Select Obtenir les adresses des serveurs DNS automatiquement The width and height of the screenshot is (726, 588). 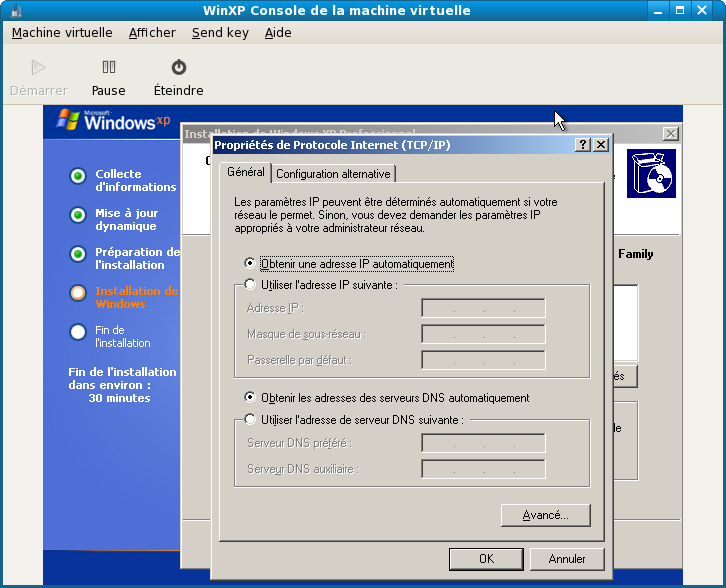[250, 397]
